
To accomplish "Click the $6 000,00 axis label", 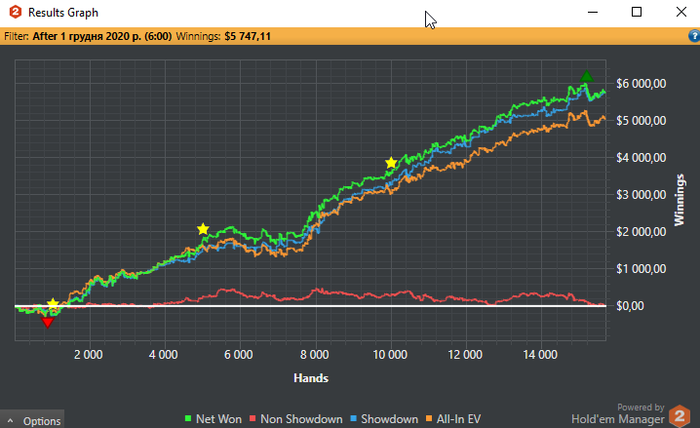I will 641,83.
